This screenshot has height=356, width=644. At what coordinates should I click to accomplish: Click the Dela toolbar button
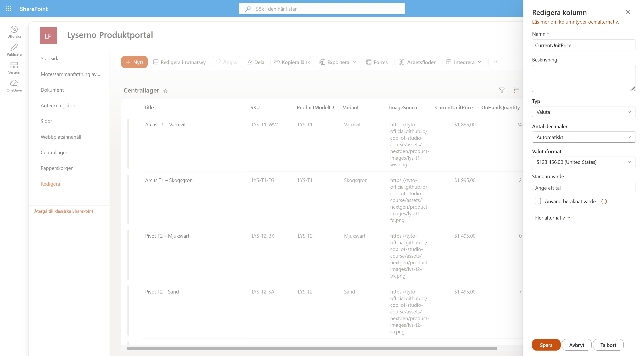tap(255, 62)
